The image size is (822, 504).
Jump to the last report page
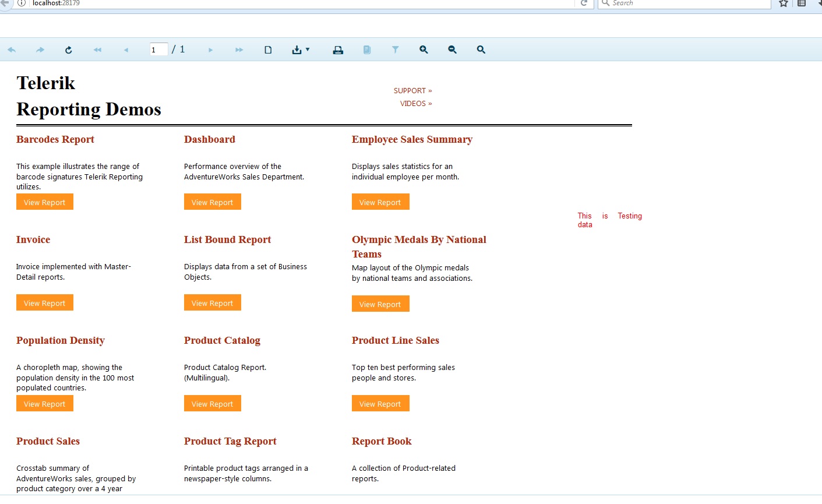[x=239, y=50]
